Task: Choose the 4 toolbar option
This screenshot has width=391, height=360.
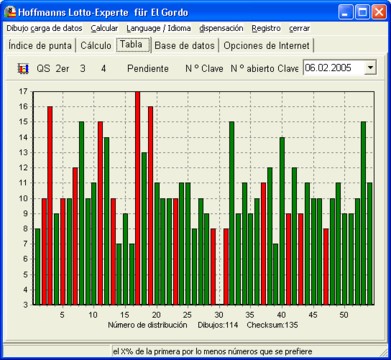Action: [104, 69]
